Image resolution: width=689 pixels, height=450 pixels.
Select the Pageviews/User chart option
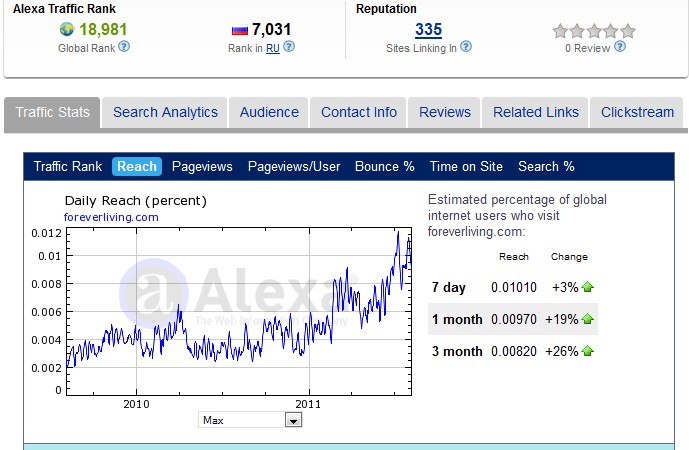pos(294,167)
